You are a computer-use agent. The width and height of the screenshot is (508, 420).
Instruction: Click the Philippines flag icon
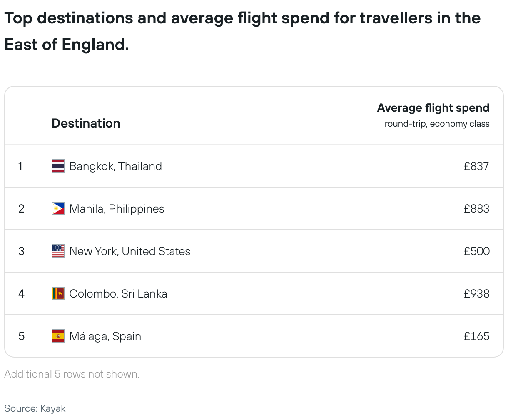pos(58,208)
